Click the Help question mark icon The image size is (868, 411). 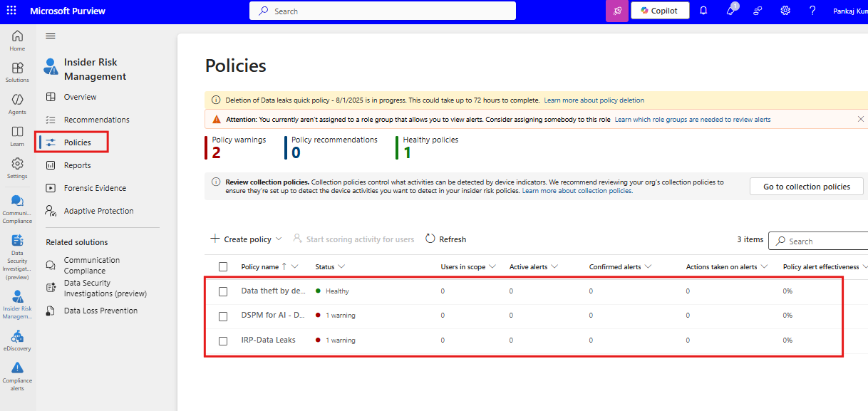pyautogui.click(x=812, y=11)
